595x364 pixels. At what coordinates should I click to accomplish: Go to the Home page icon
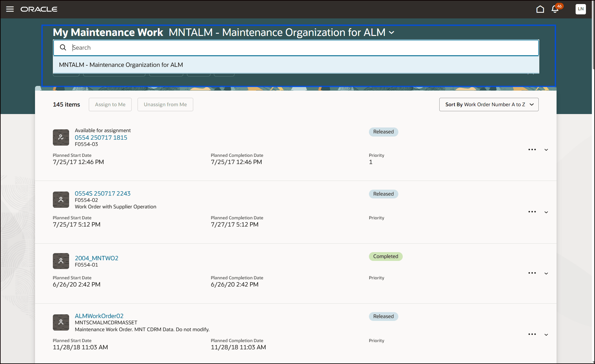pos(540,9)
